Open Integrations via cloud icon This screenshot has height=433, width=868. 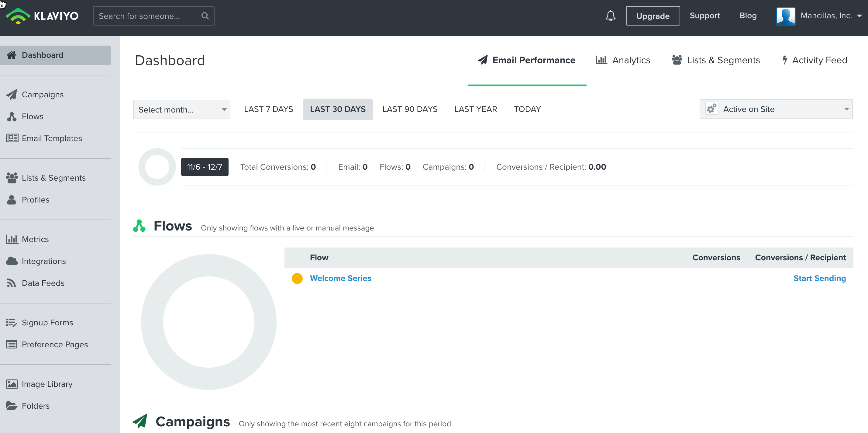pos(12,261)
